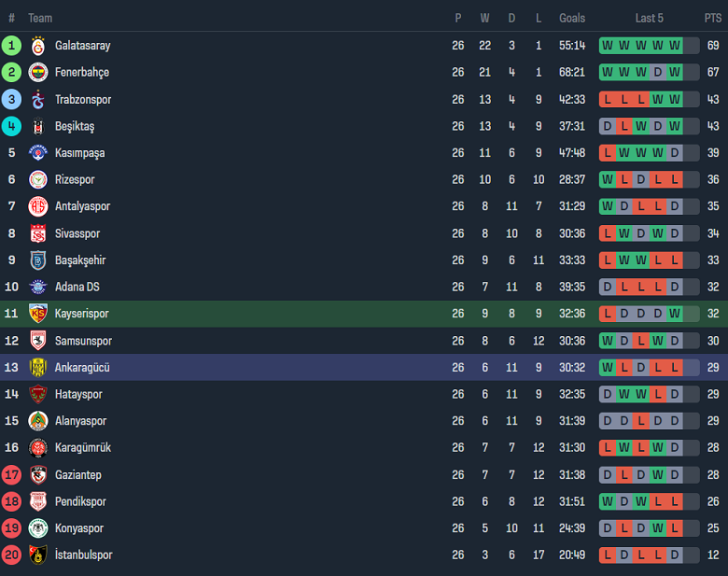
Task: Click the Rizespor club logo
Action: click(38, 180)
